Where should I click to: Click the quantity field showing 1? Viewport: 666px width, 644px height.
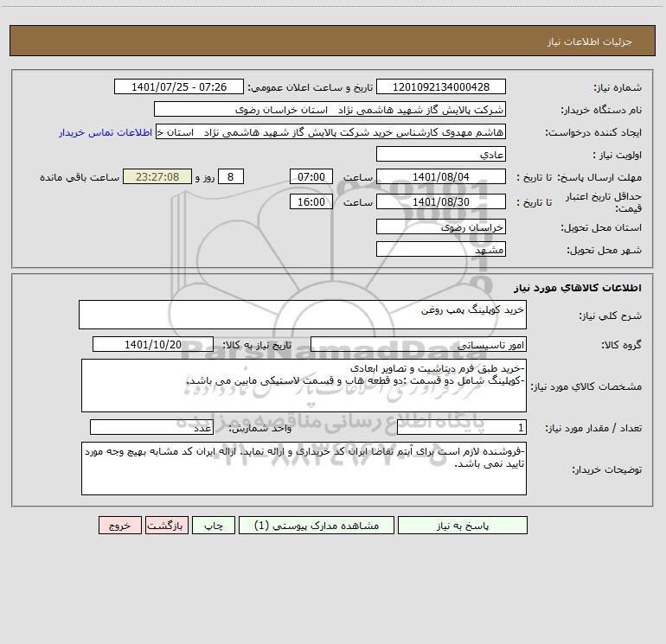(x=462, y=428)
